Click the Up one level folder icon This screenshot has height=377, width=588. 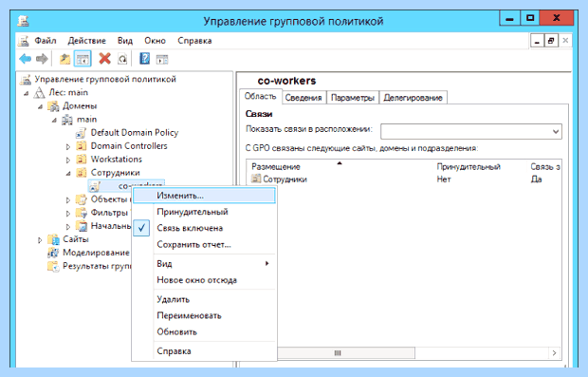(64, 59)
